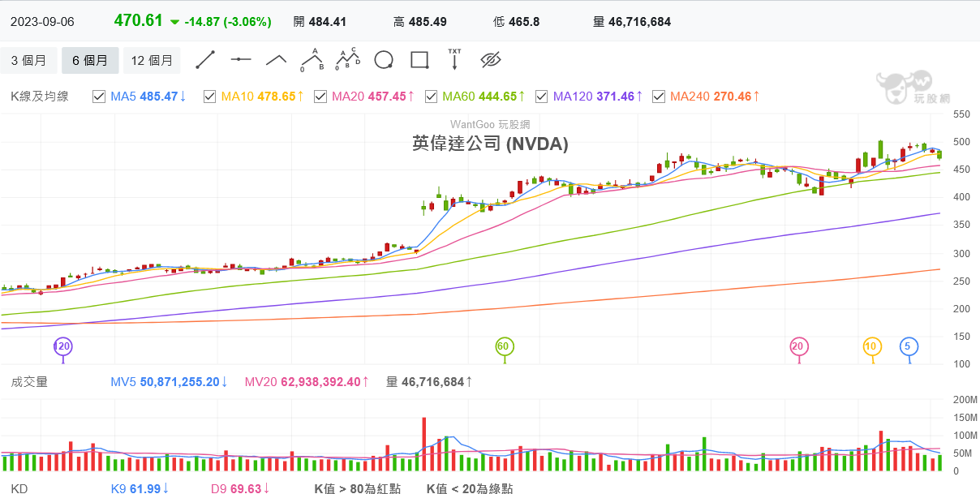
Task: Switch to 6 個月 time range
Action: (x=90, y=60)
